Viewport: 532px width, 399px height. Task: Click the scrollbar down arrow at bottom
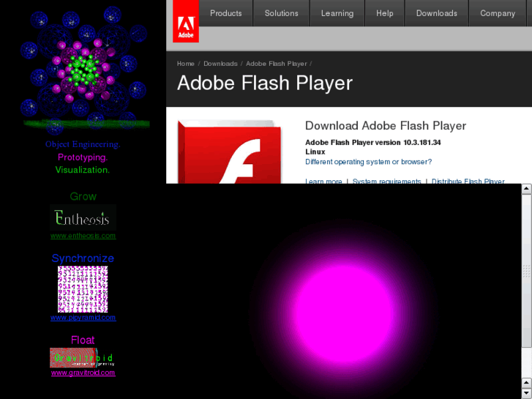(x=527, y=393)
